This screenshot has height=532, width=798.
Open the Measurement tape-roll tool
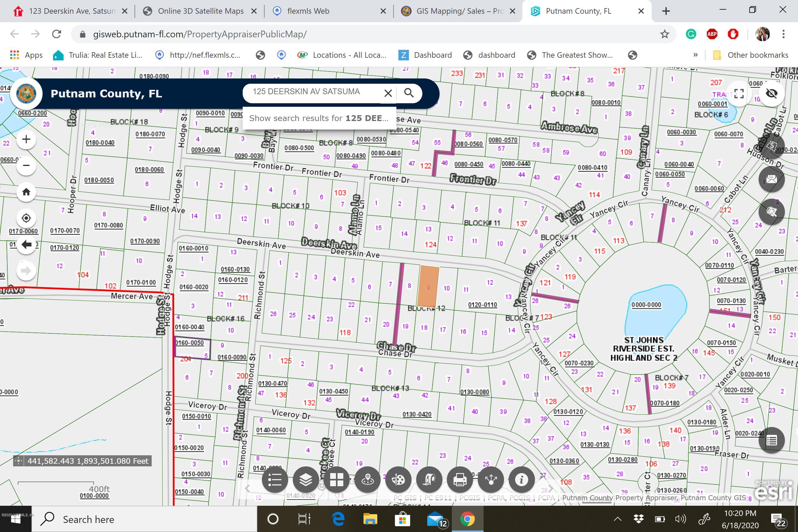tap(429, 480)
